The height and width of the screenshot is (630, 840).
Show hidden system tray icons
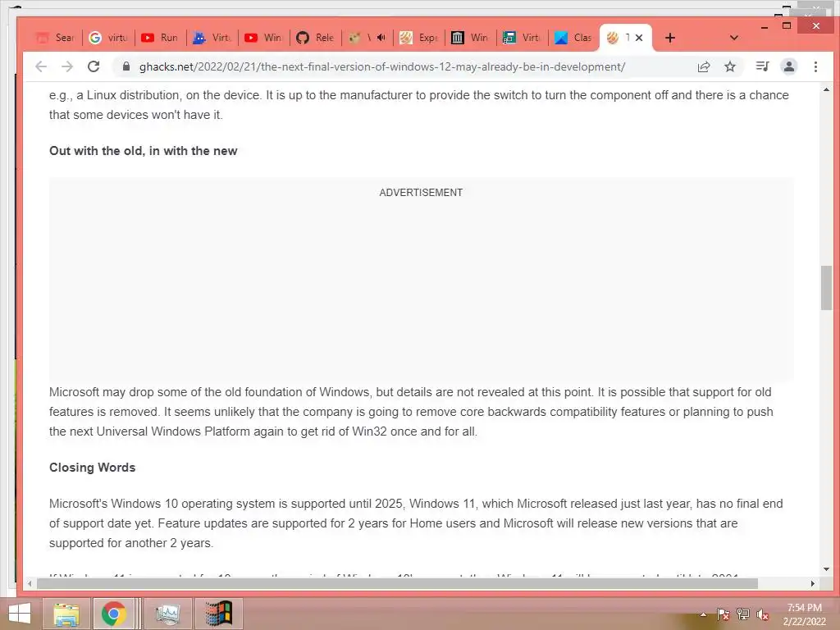pyautogui.click(x=703, y=614)
